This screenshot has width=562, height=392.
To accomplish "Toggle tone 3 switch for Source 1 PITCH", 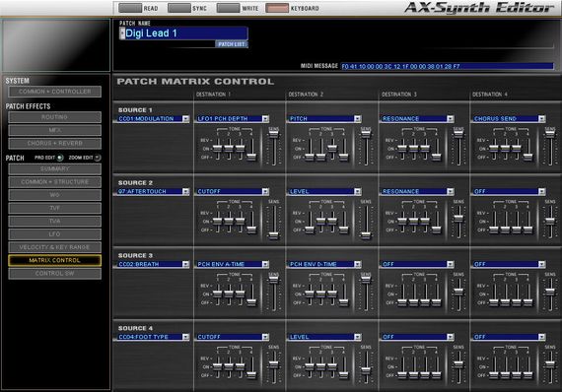I will [332, 148].
